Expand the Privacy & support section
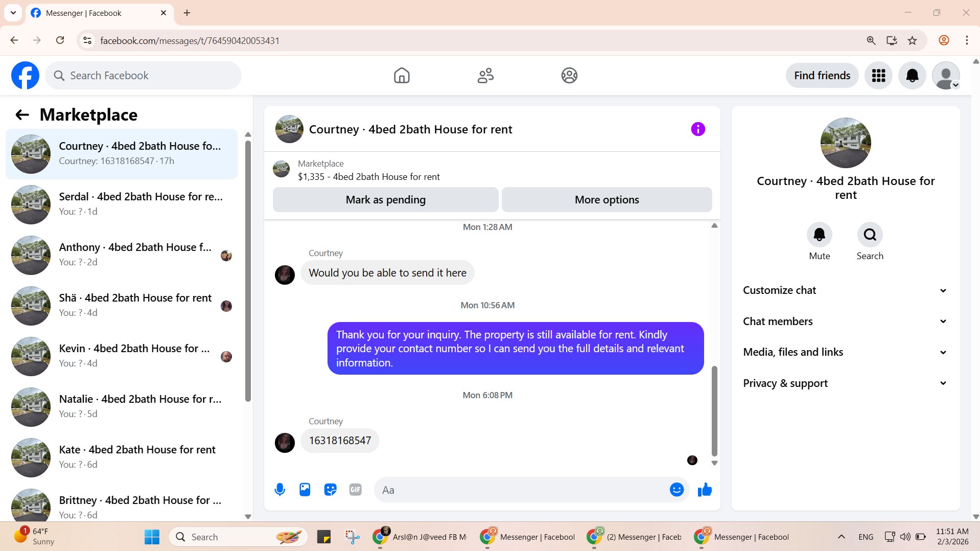980x551 pixels. tap(845, 383)
